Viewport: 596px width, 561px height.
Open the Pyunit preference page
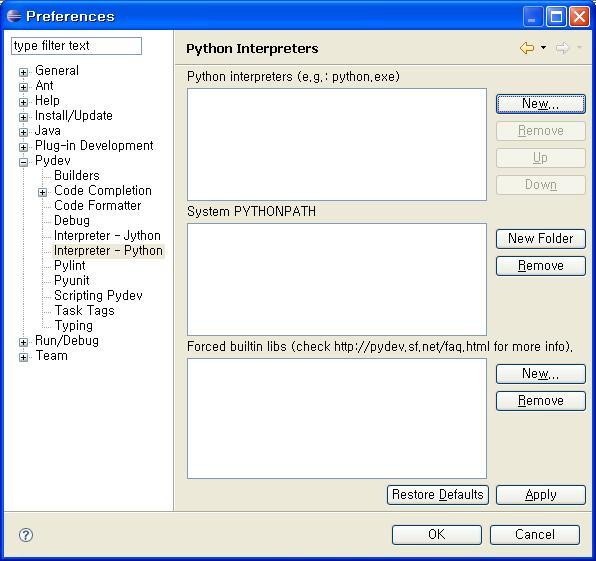pyautogui.click(x=71, y=280)
